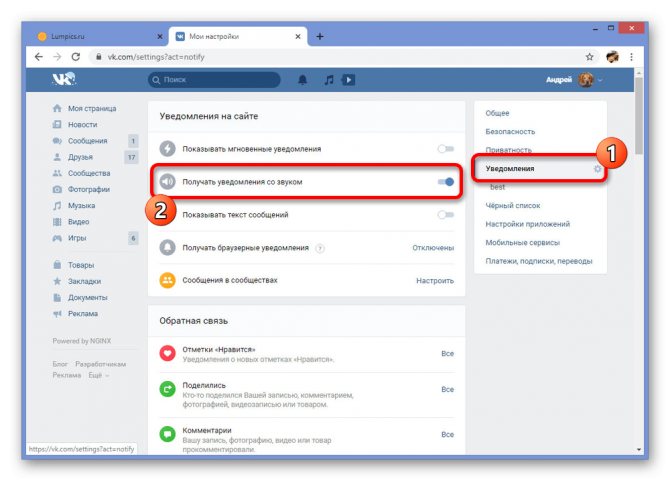The width and height of the screenshot is (670, 481).
Task: Open the Все dropdown for Отметки «Нравится»
Action: tap(447, 354)
